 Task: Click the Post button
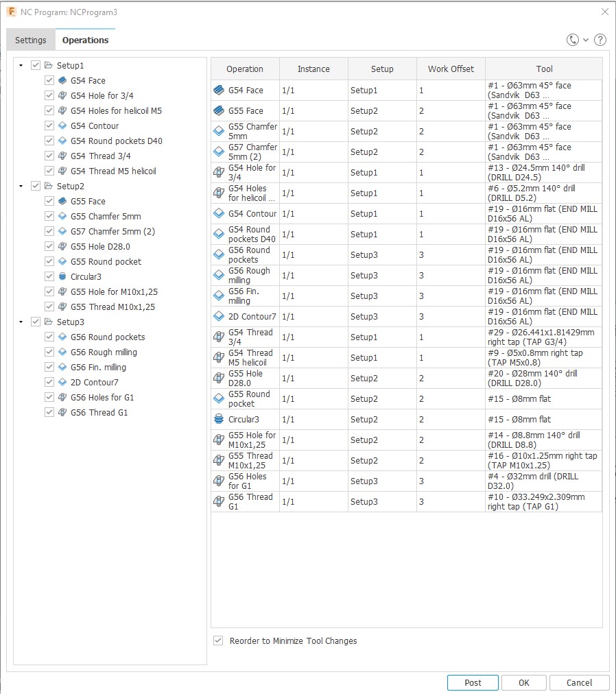(473, 682)
